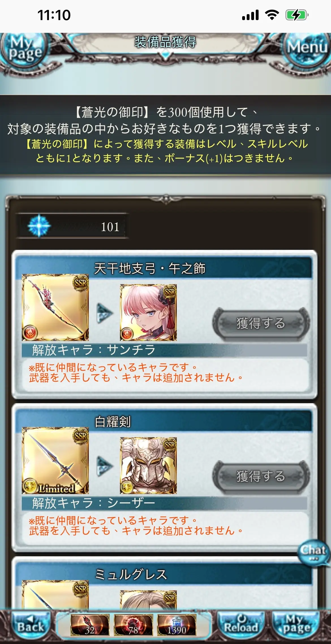Tap 獲得する for 天干地支弓・午之飾
The width and height of the screenshot is (331, 644).
tap(261, 323)
